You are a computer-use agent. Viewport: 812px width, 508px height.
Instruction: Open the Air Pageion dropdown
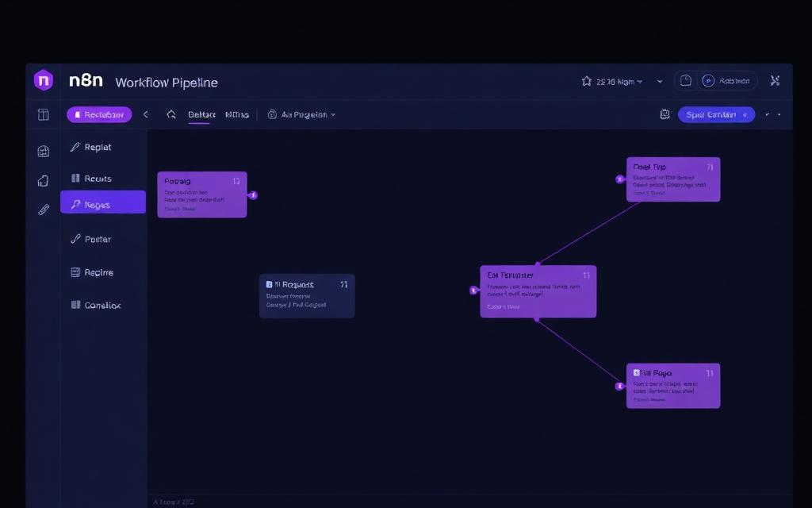coord(302,114)
